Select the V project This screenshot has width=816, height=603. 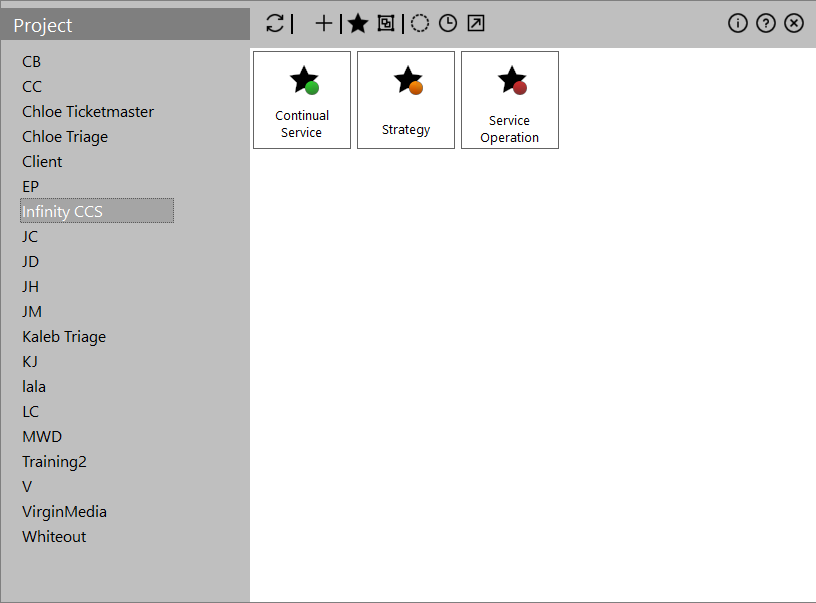(27, 486)
